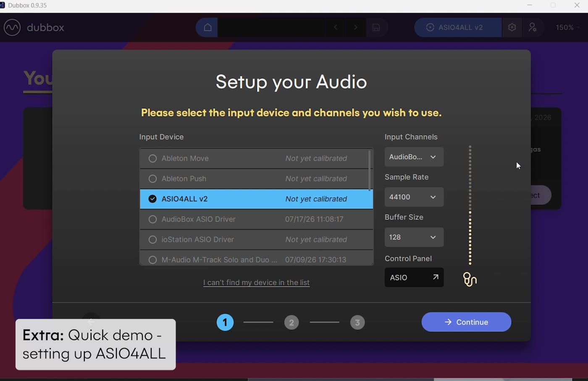Viewport: 588px width, 381px height.
Task: Open the ASIO control panel button
Action: tap(414, 278)
